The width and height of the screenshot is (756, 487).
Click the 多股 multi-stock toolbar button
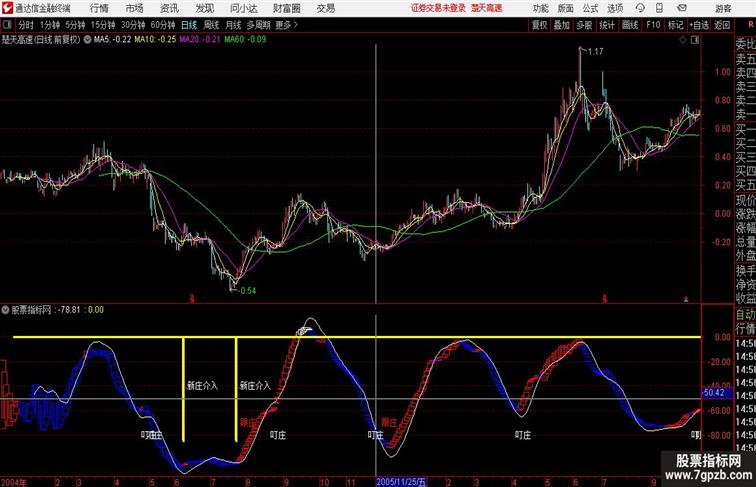tap(584, 25)
